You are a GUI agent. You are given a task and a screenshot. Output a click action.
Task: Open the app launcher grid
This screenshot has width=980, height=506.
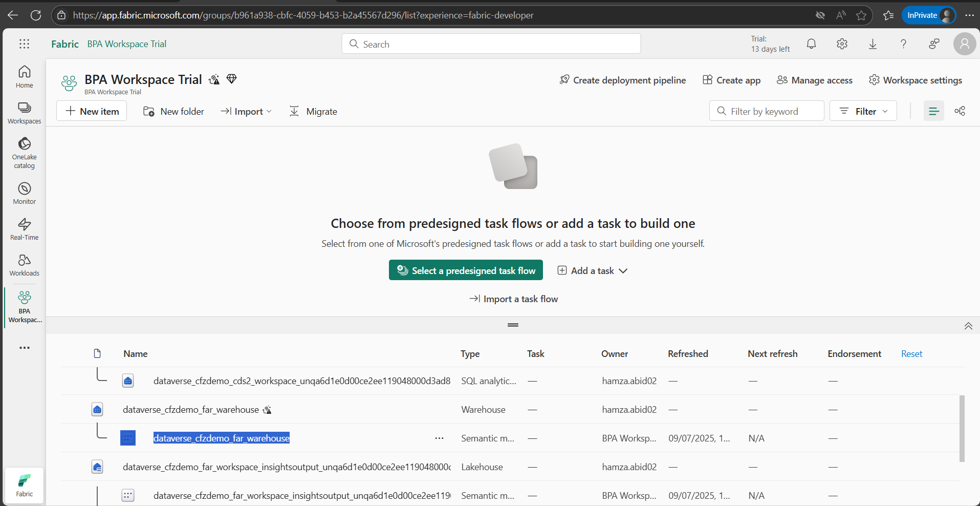point(24,44)
